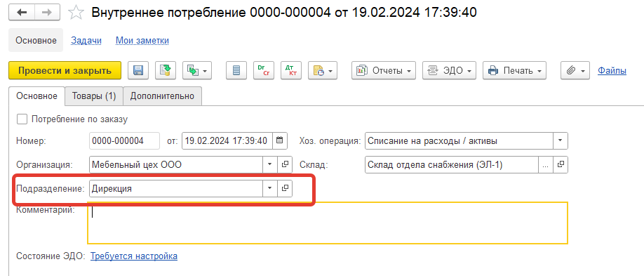This screenshot has width=644, height=276.
Task: Click the Хоз. операция field value
Action: click(459, 140)
